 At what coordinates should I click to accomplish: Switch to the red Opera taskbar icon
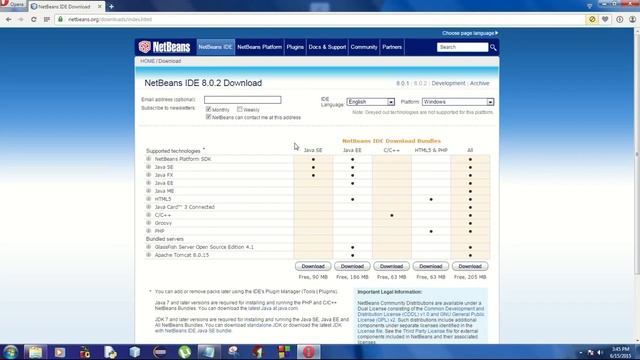[308, 352]
